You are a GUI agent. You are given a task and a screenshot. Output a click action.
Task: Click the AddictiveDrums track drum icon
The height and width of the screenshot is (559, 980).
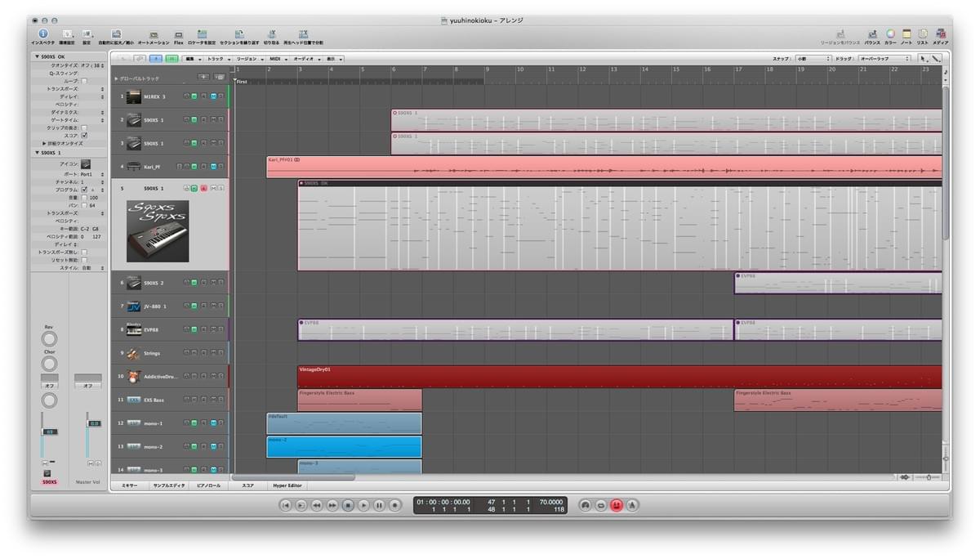pos(134,377)
